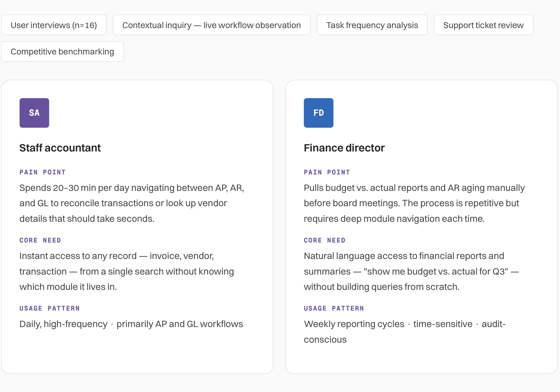Click the 'Natural language access' paragraph

tap(411, 271)
